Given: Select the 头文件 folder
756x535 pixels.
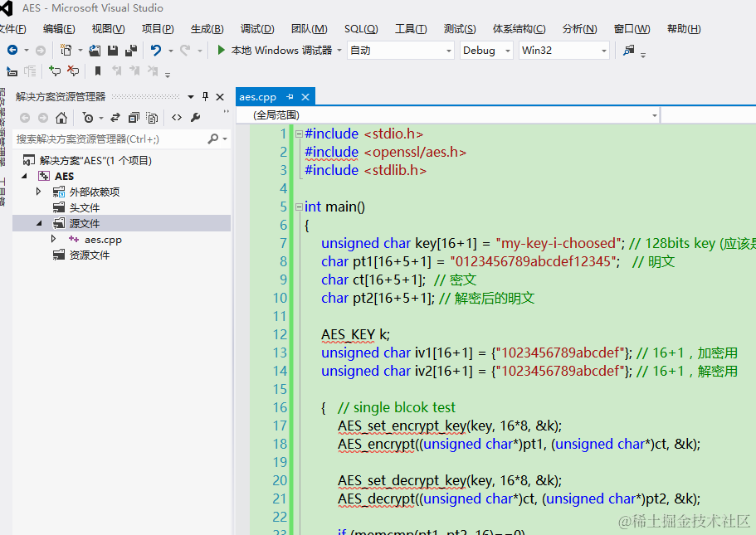Looking at the screenshot, I should 85,207.
